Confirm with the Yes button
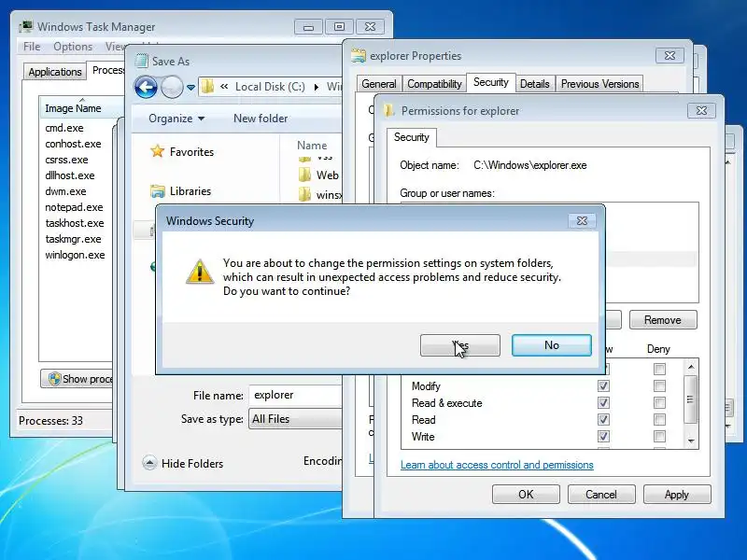 click(x=459, y=345)
